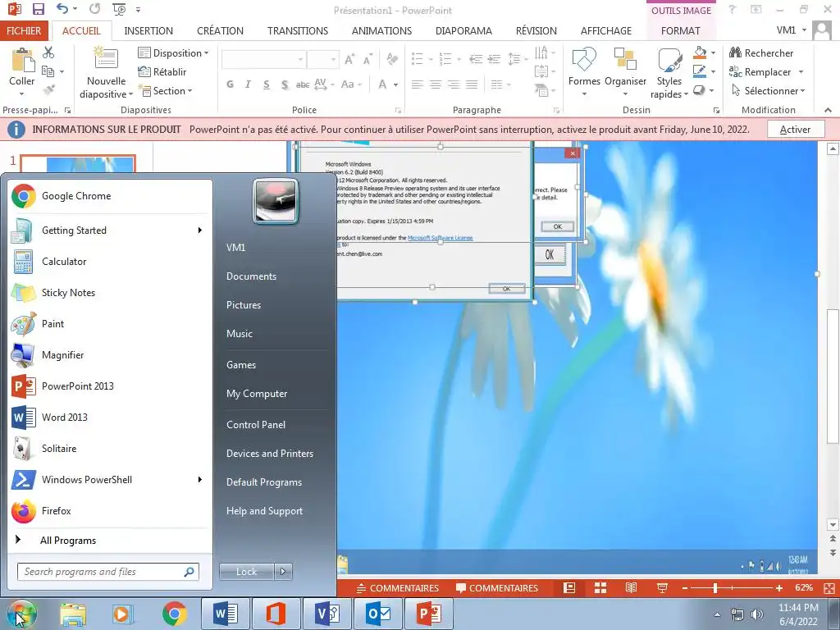The width and height of the screenshot is (840, 630).
Task: Expand Getting Started submenu arrow
Action: 200,230
